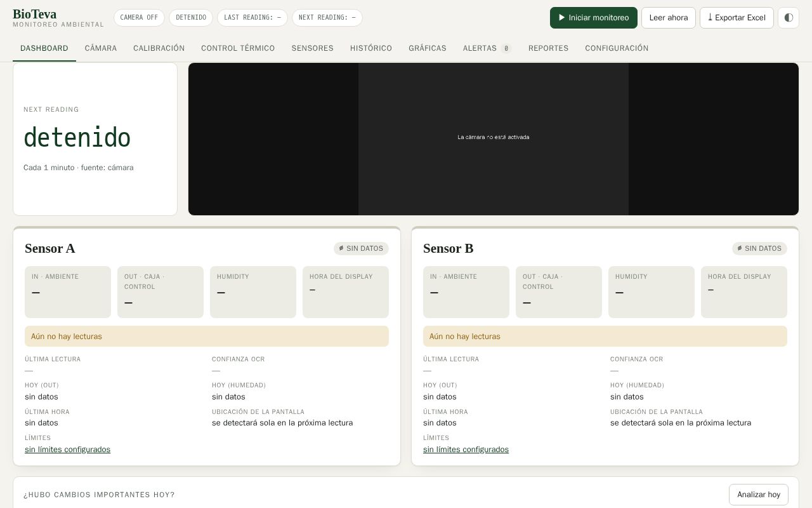The height and width of the screenshot is (508, 812).
Task: Click Sensor A SIN DATOS badge
Action: (362, 248)
